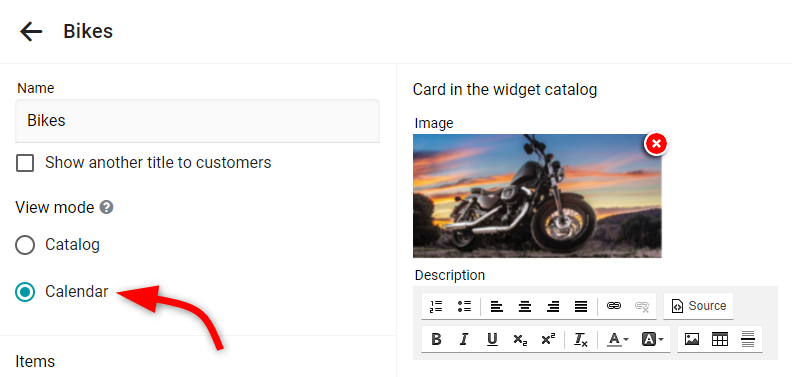This screenshot has height=377, width=792.
Task: Insert an image into the description
Action: click(691, 340)
